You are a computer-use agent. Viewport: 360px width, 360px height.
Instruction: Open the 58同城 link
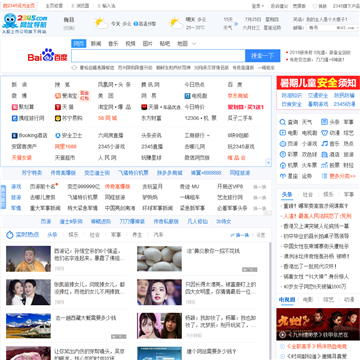tap(107, 118)
